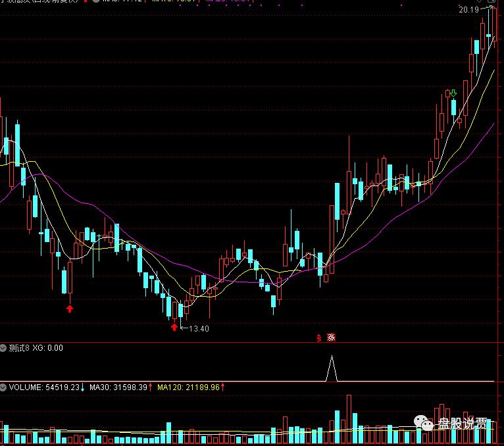Expand the VOLUME indicator panel chevron
Screen dimensions: 504x446
(x=3, y=387)
